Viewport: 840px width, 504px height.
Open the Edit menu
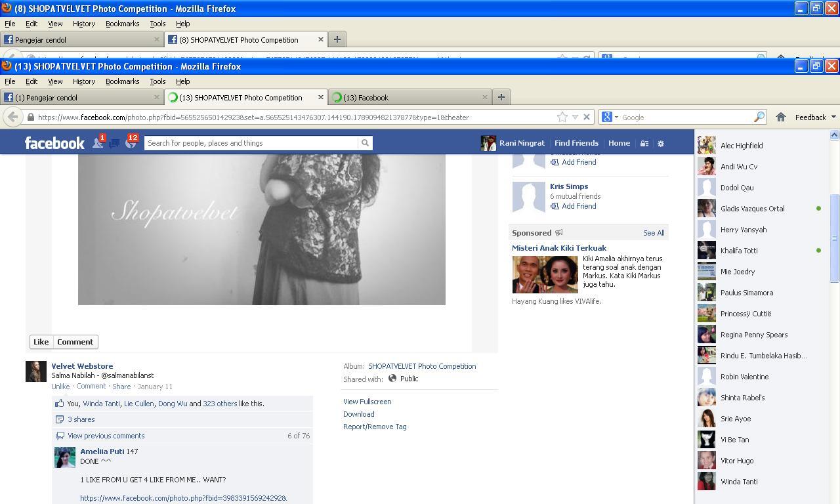31,81
